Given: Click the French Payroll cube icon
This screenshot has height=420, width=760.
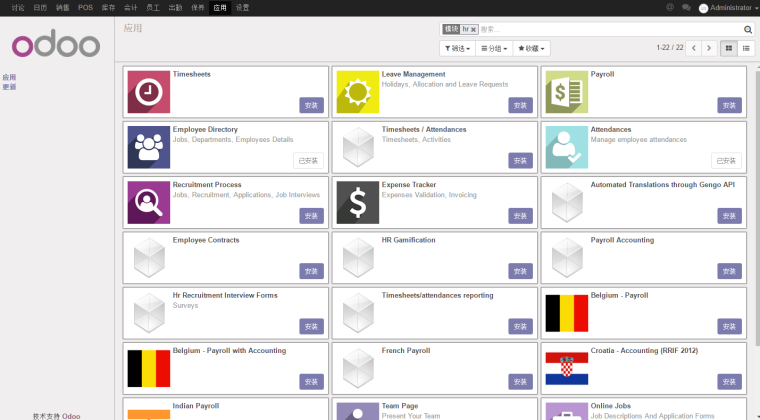Looking at the screenshot, I should (358, 368).
